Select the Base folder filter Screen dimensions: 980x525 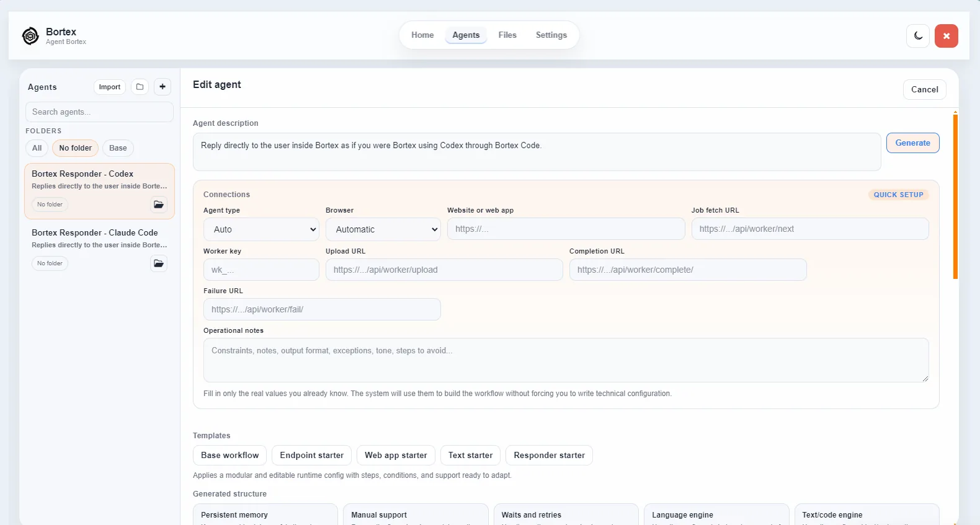coord(118,148)
